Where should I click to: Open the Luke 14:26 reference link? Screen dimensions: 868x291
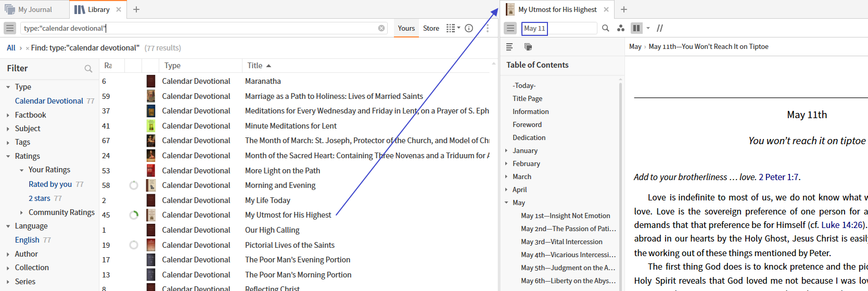(x=843, y=225)
